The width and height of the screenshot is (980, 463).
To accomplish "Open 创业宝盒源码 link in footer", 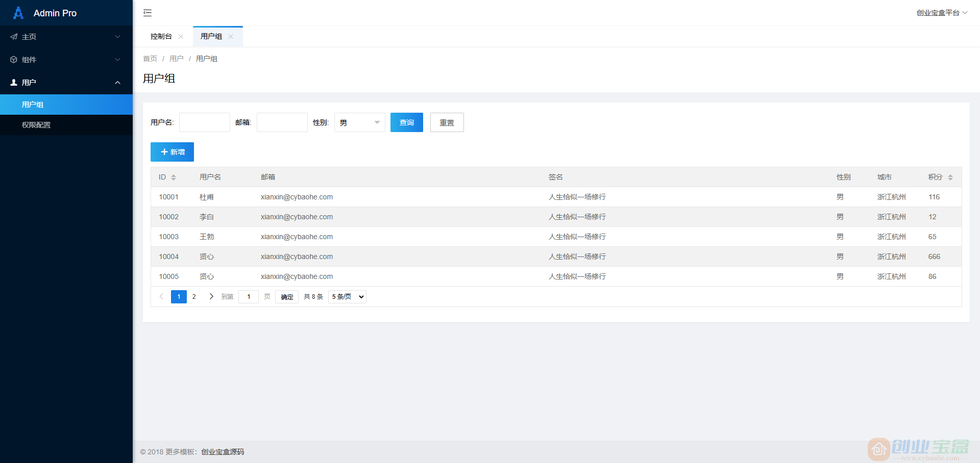I will (222, 452).
